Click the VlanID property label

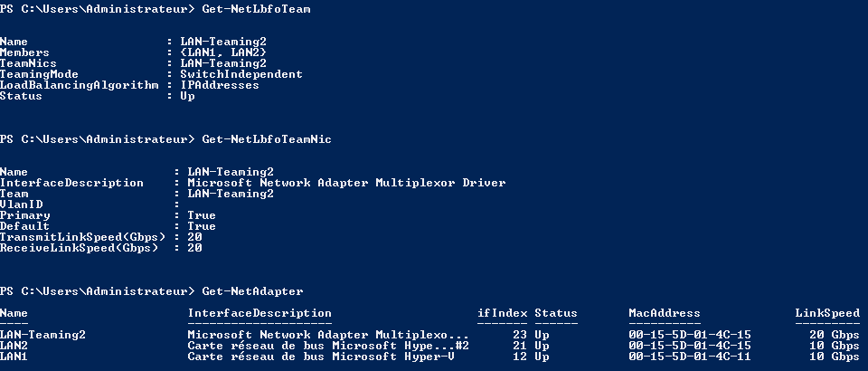click(x=21, y=205)
